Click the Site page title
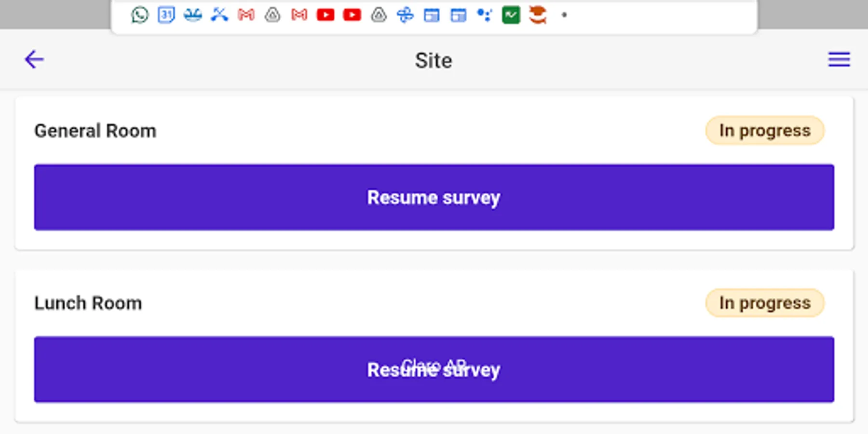The image size is (868, 434). [x=434, y=61]
